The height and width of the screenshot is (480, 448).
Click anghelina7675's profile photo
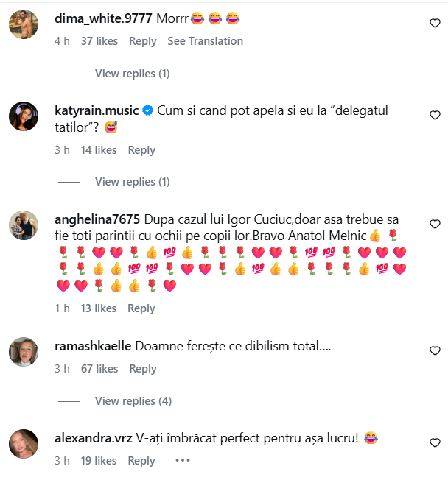click(24, 225)
